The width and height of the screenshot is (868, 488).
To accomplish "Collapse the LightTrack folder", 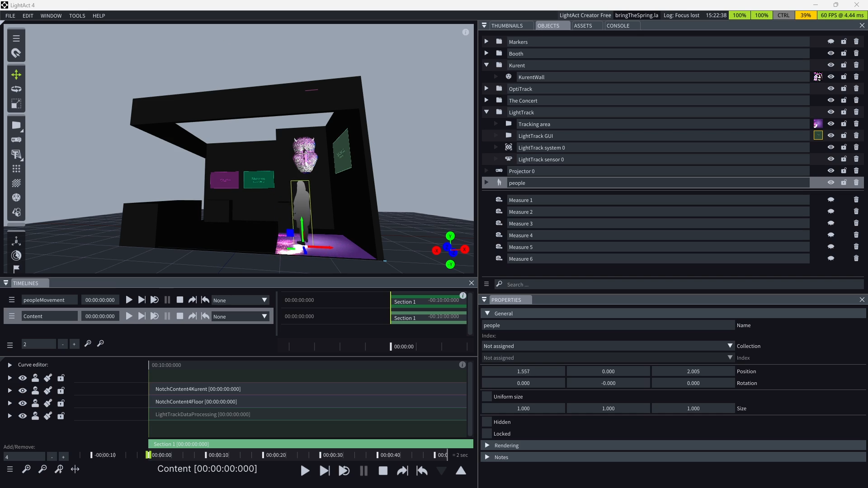I will pyautogui.click(x=487, y=112).
